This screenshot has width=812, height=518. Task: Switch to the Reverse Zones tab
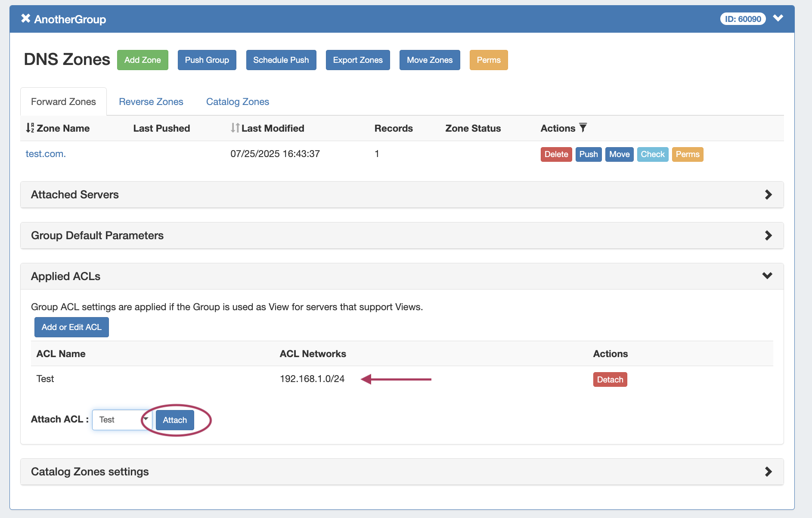(x=151, y=102)
